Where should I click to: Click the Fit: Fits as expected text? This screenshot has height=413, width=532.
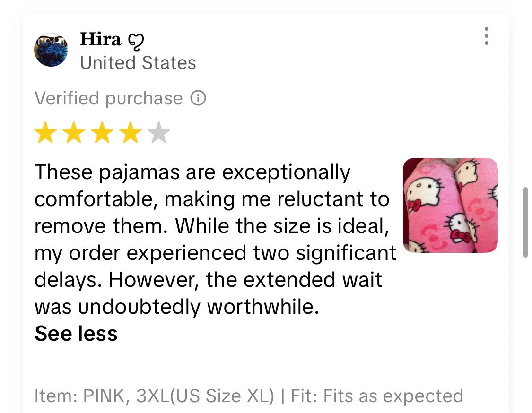point(377,396)
